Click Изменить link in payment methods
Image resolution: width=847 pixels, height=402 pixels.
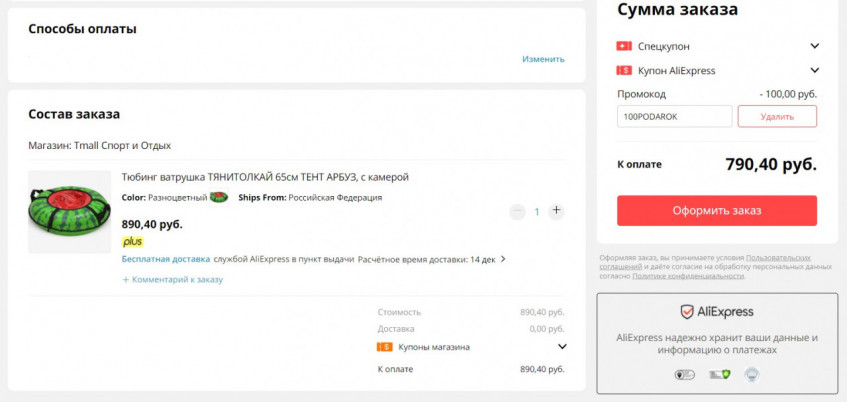[x=543, y=59]
